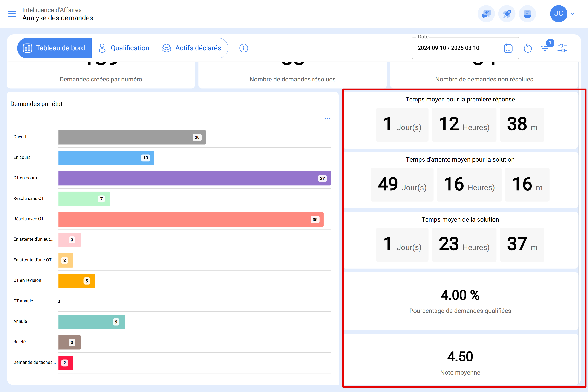Click the En cours bar showing 13
Screen dimensions: 588x392
point(106,158)
